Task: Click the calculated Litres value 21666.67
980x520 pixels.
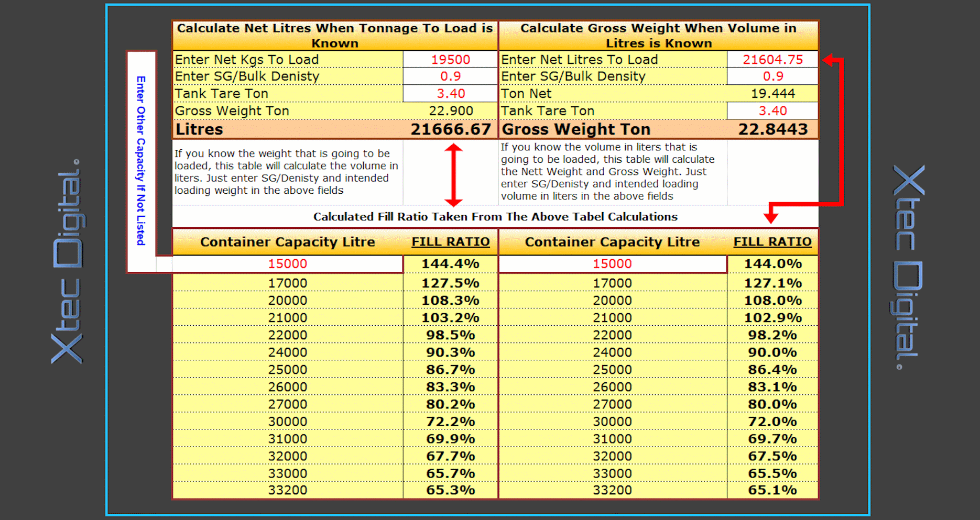Action: click(451, 129)
